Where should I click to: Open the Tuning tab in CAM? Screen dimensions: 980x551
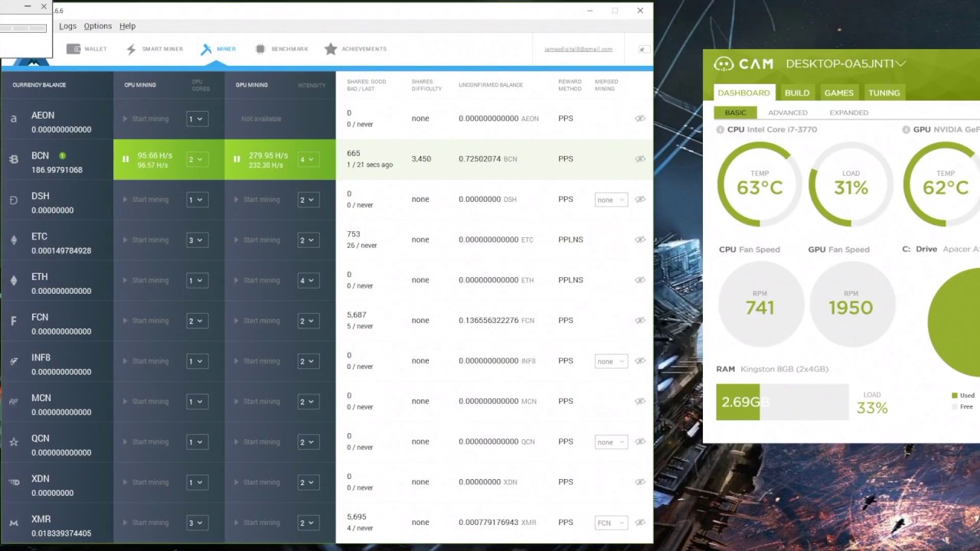(884, 93)
